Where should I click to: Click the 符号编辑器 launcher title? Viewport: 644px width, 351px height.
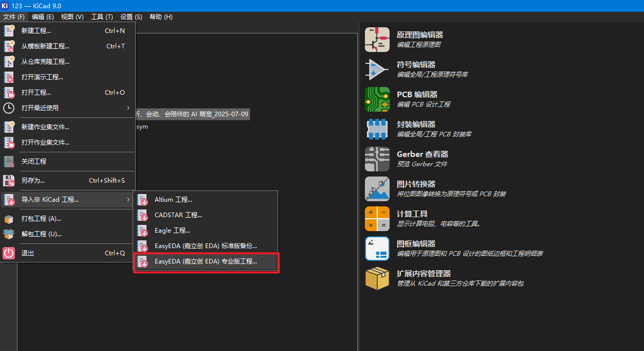click(416, 65)
